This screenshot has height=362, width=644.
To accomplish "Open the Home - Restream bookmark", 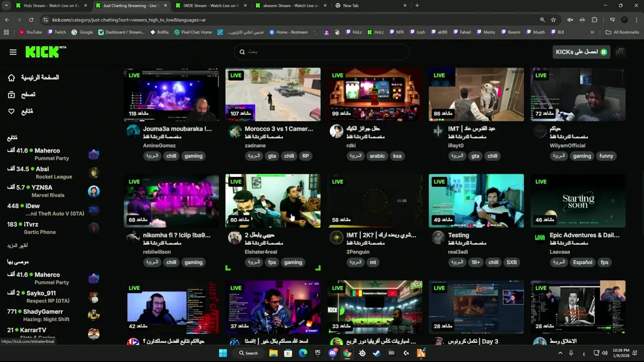I will pos(288,32).
